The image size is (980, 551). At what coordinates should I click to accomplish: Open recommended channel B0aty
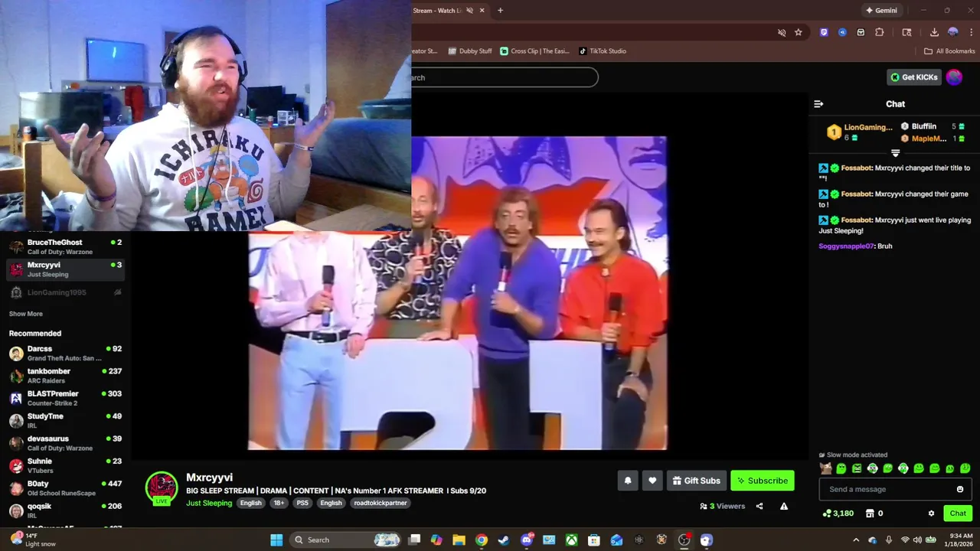(x=65, y=488)
